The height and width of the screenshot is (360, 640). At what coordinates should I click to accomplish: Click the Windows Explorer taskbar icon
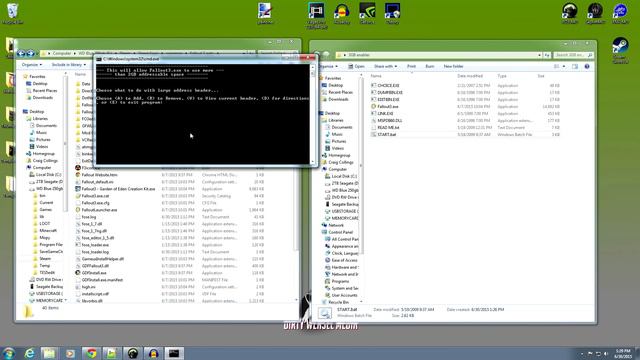pyautogui.click(x=49, y=353)
